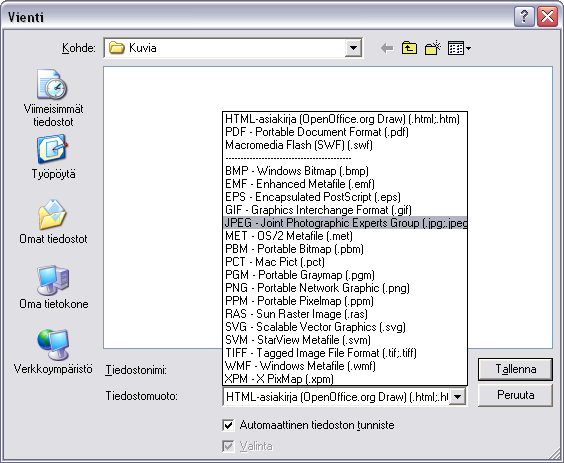564x463 pixels.
Task: Select Macromedia Flash (SWF) format
Action: 345,145
